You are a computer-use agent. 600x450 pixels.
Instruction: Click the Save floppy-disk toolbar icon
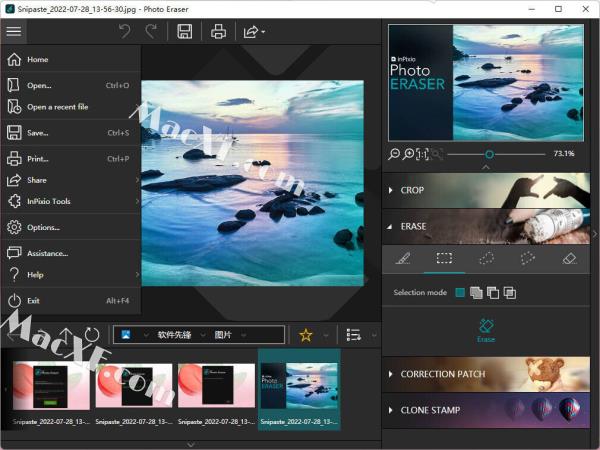[185, 31]
